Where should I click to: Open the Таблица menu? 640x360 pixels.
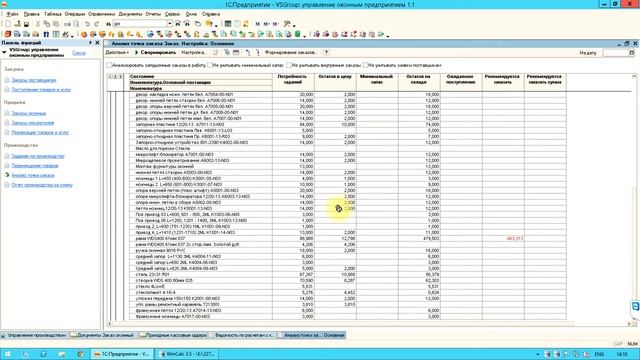pos(52,14)
